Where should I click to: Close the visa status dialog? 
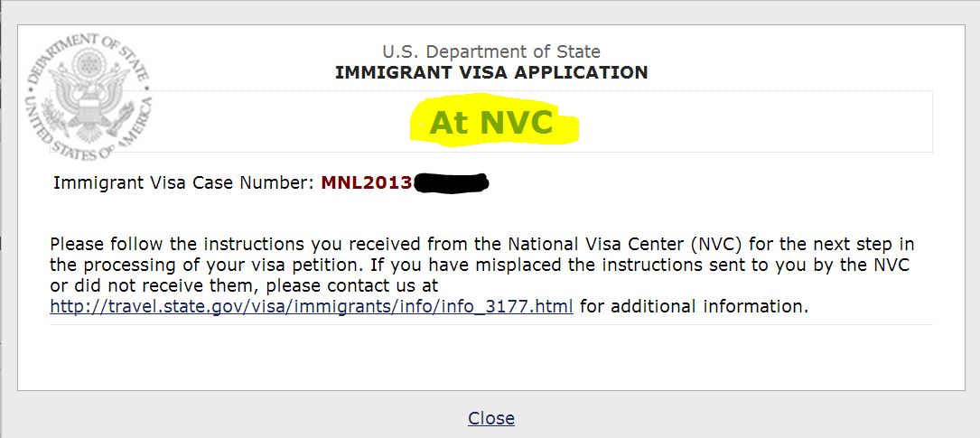point(491,418)
